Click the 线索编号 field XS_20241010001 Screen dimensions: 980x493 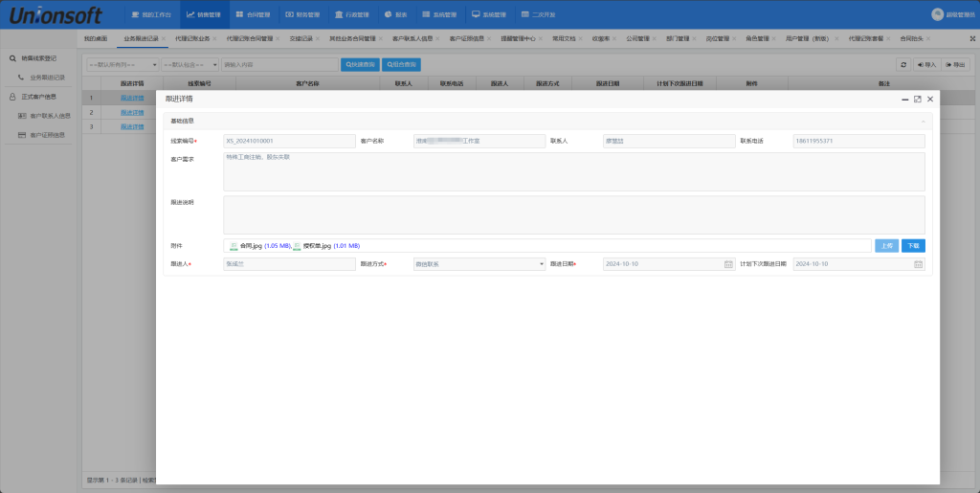tap(289, 142)
